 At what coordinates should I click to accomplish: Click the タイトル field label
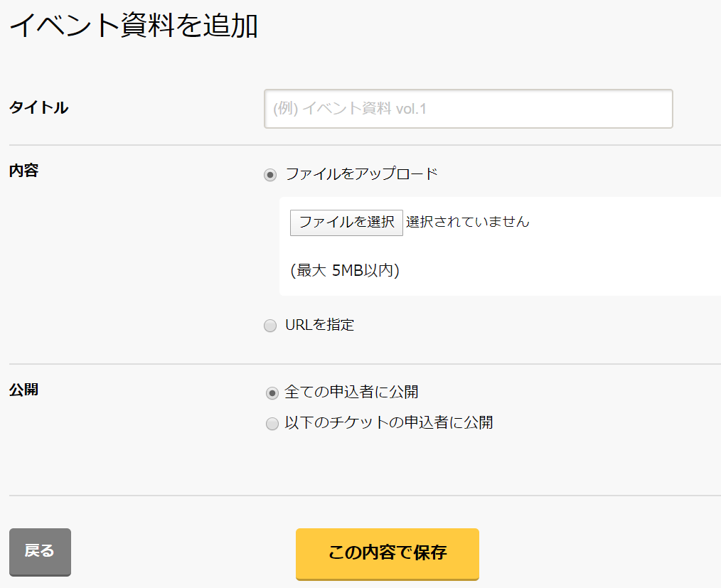click(x=39, y=107)
